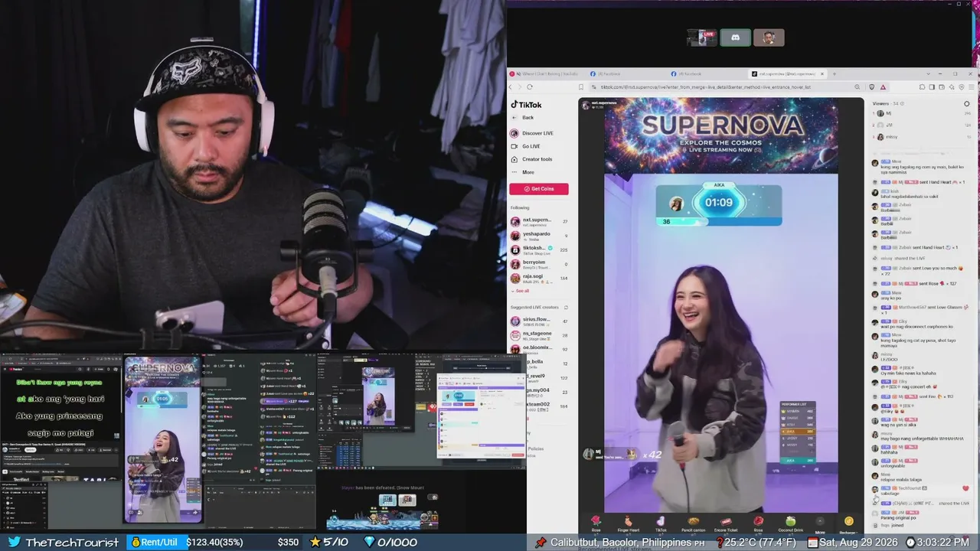Click the zoom magnifier in the address bar
980x551 pixels.
coord(857,87)
